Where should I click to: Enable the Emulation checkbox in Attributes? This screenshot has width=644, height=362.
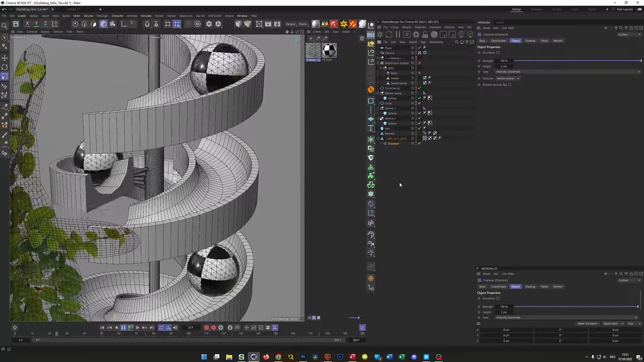(498, 53)
